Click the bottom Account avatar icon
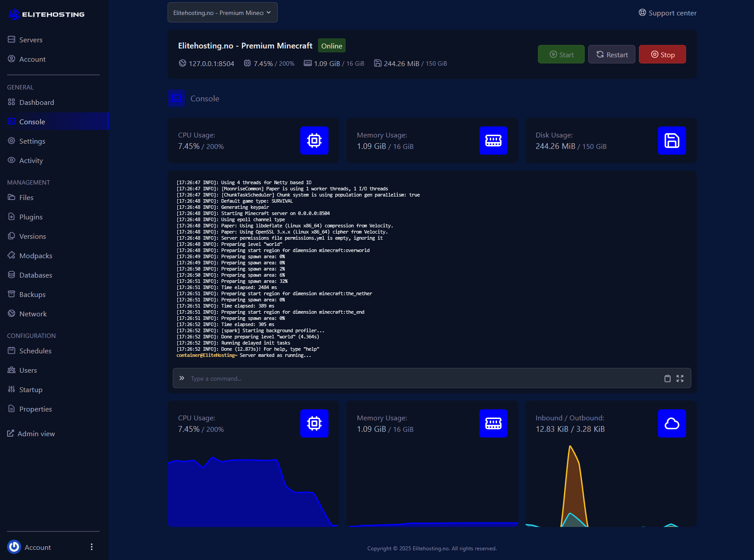The image size is (754, 560). [x=14, y=547]
